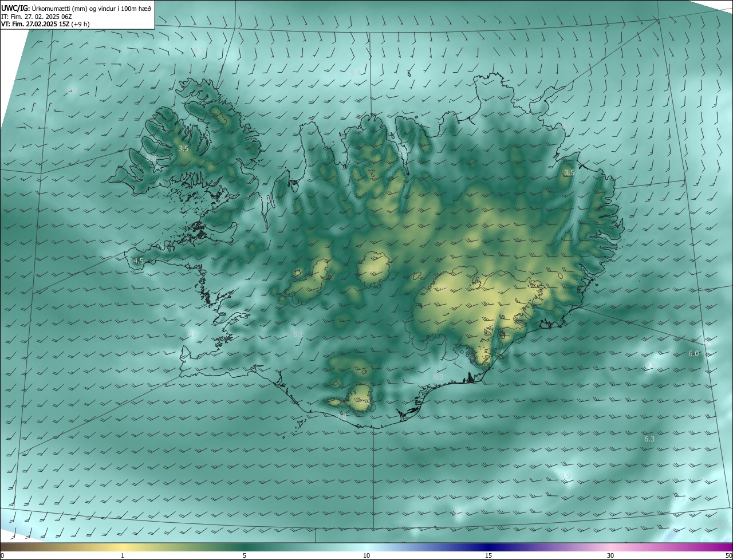The image size is (733, 560).
Task: Click the color scale tick label '10'
Action: click(x=366, y=555)
